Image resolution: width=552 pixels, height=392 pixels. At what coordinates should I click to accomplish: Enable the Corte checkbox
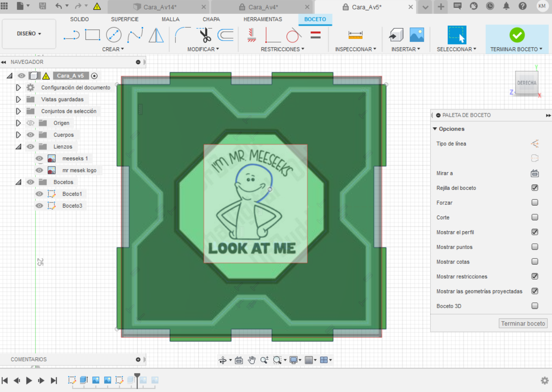coord(535,217)
